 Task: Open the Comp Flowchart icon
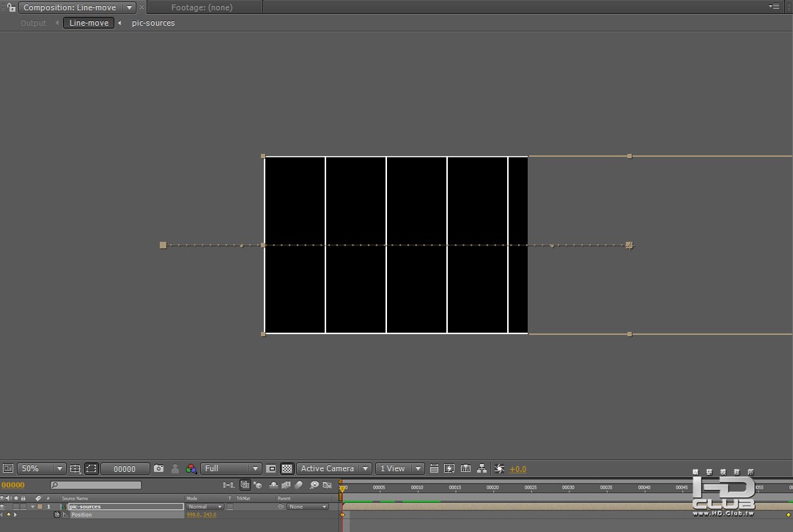pyautogui.click(x=482, y=469)
